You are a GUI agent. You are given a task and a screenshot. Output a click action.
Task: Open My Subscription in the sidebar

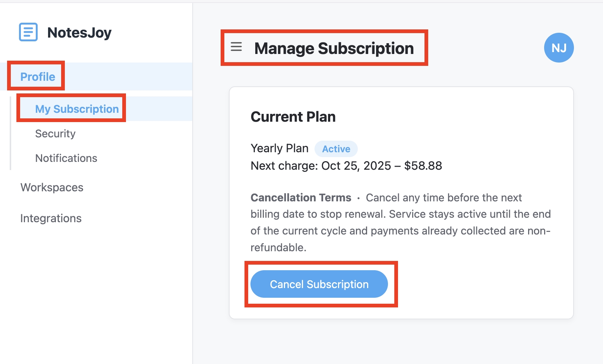click(77, 109)
